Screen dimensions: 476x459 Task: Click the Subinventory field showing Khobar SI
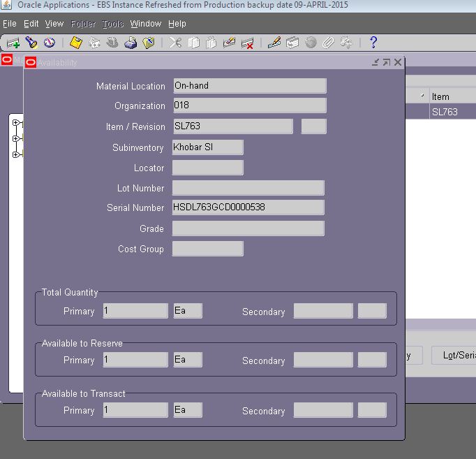(x=208, y=147)
